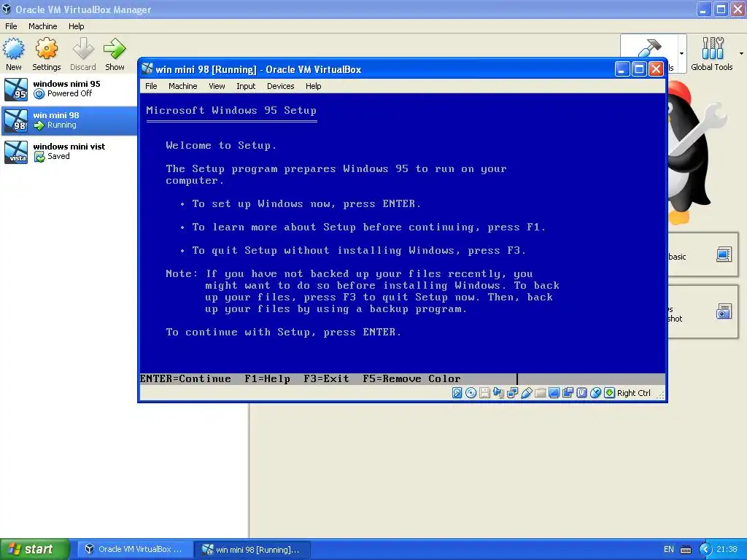Click the audio status icon
747x560 pixels.
click(498, 393)
